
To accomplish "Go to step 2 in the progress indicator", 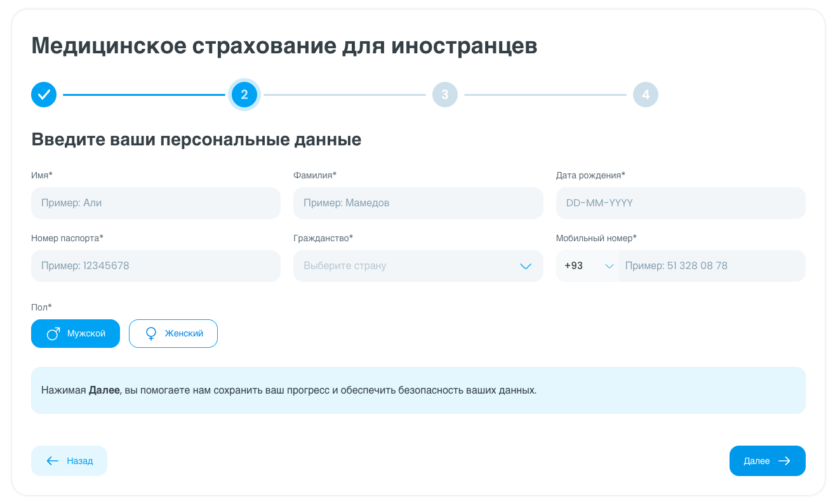I will (244, 95).
